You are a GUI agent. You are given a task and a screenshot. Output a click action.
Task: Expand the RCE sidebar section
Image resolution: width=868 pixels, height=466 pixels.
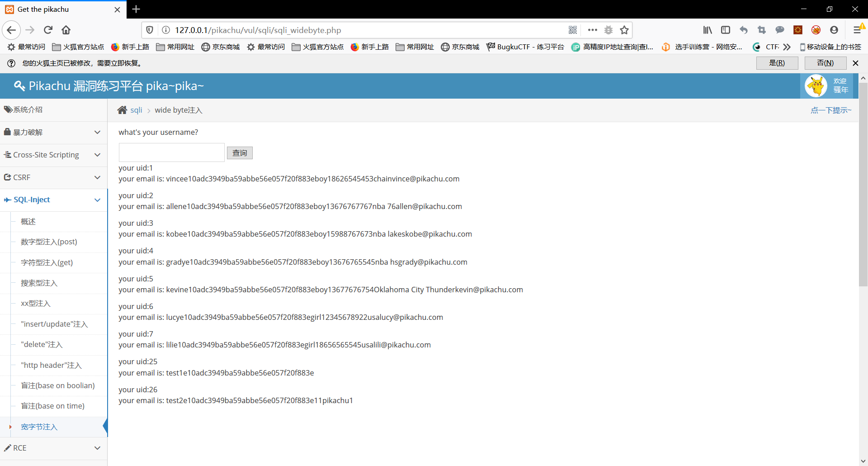pyautogui.click(x=53, y=448)
